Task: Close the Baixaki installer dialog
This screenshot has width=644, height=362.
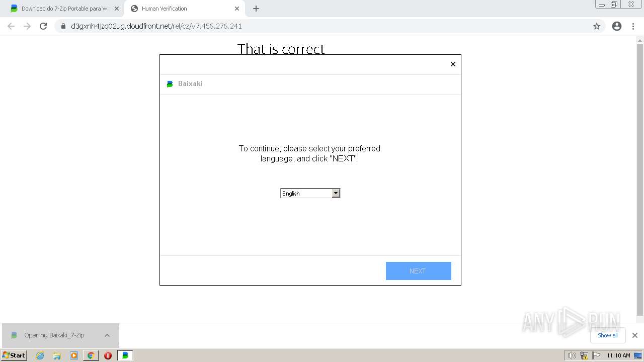Action: [453, 64]
